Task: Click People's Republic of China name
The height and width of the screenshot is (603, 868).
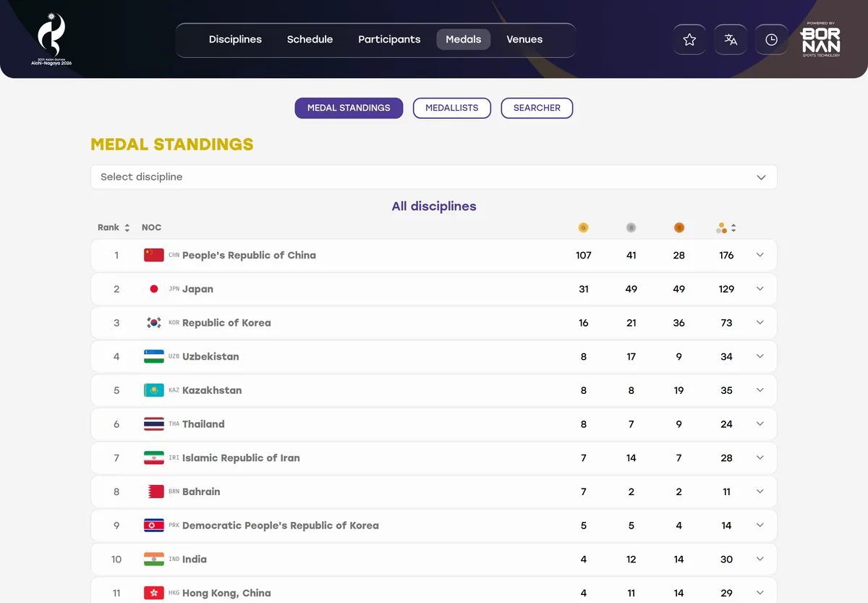Action: 249,255
